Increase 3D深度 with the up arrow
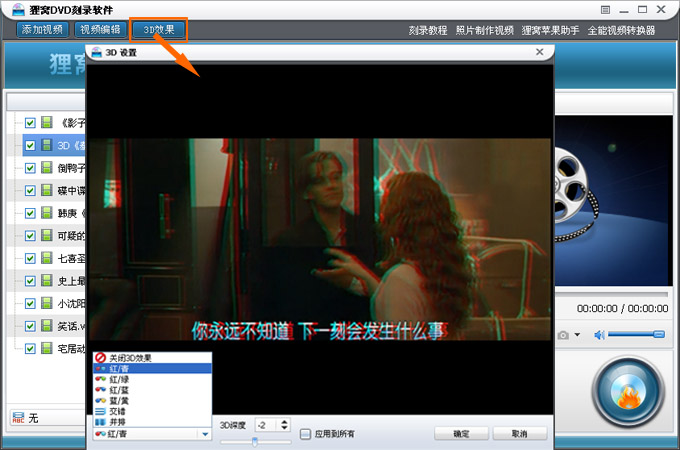 (x=284, y=422)
